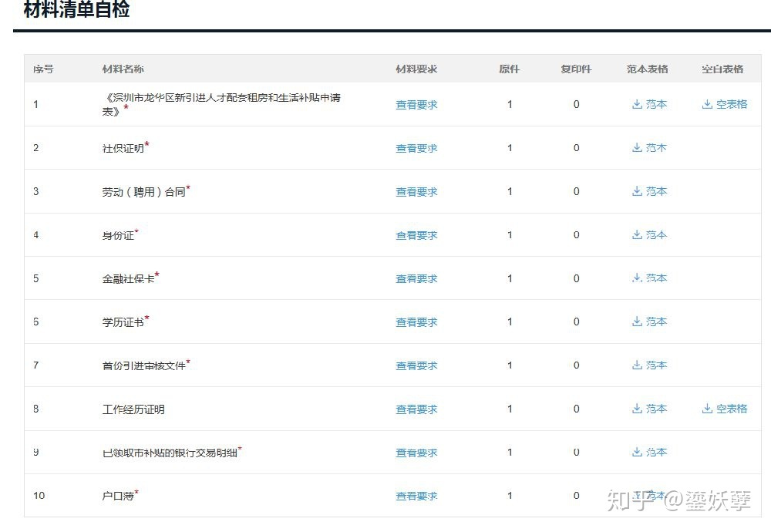This screenshot has width=771, height=532.
Task: Open 查看要求 for 户口薄
Action: 416,496
